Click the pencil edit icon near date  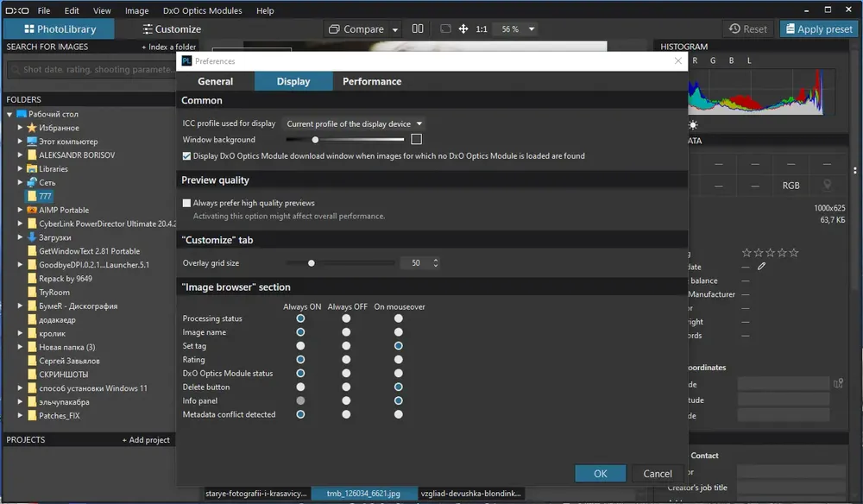point(761,267)
